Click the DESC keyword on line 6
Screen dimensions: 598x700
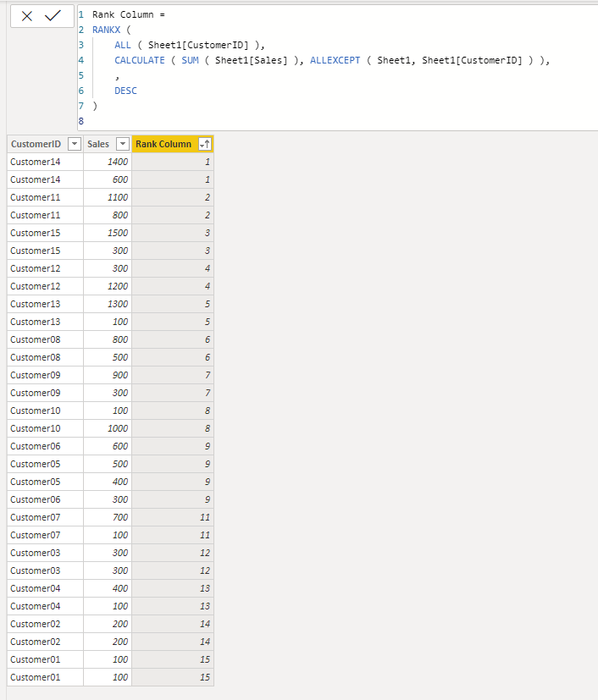click(125, 91)
